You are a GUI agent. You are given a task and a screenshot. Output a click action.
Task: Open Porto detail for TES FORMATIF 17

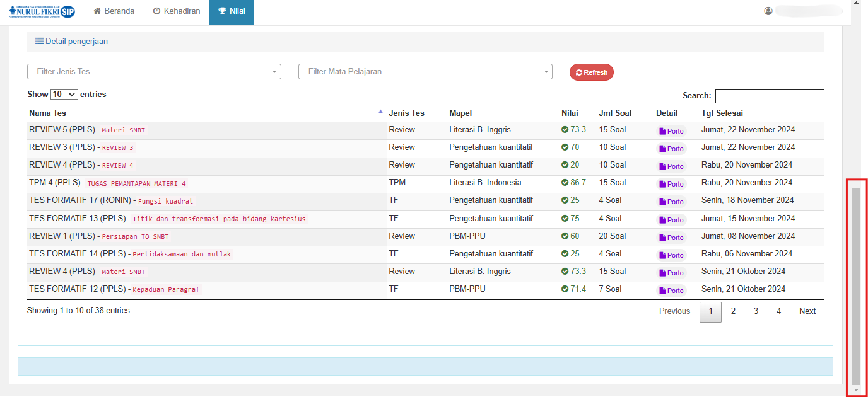671,202
